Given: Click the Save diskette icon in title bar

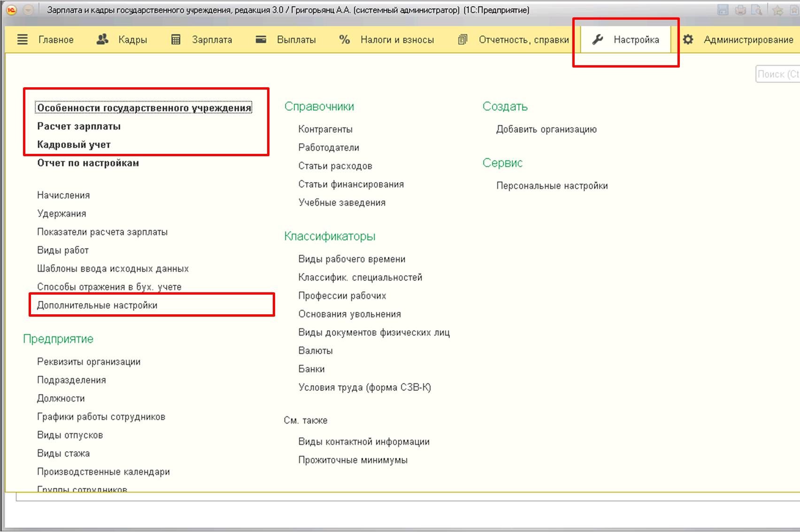Looking at the screenshot, I should point(723,10).
